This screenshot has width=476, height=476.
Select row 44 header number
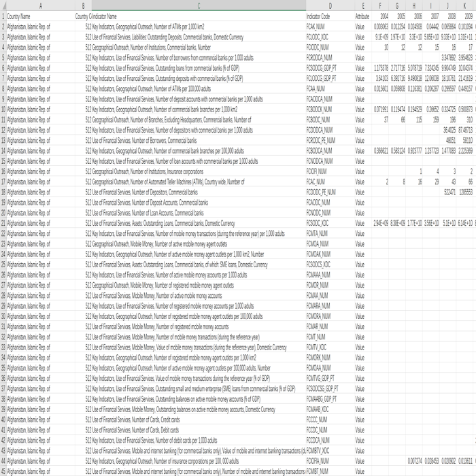[x=3, y=461]
